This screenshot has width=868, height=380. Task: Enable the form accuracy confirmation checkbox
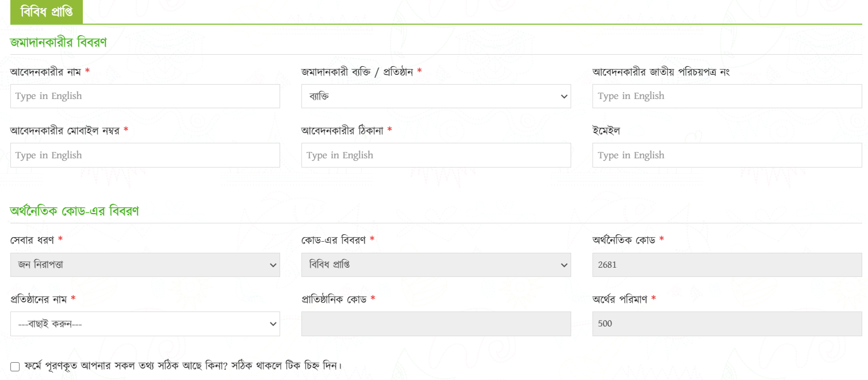point(13,367)
